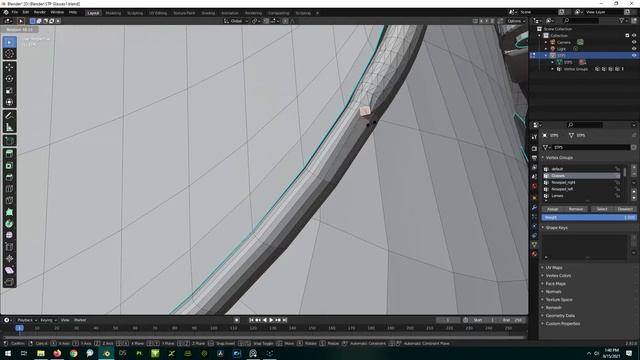Open the Material properties tab
The width and height of the screenshot is (640, 360).
pos(534,254)
